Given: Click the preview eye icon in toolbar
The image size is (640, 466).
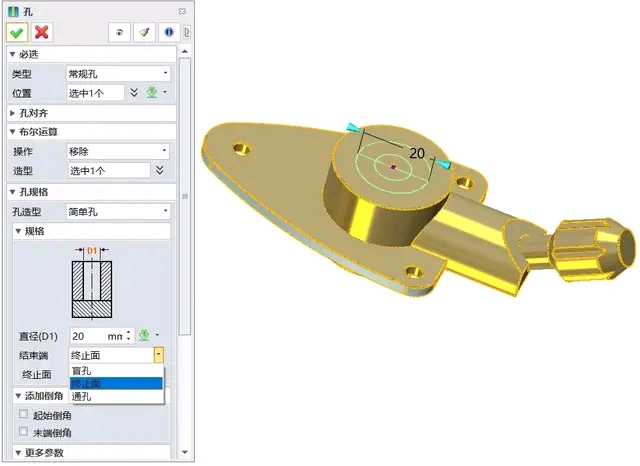Looking at the screenshot, I should (x=119, y=32).
